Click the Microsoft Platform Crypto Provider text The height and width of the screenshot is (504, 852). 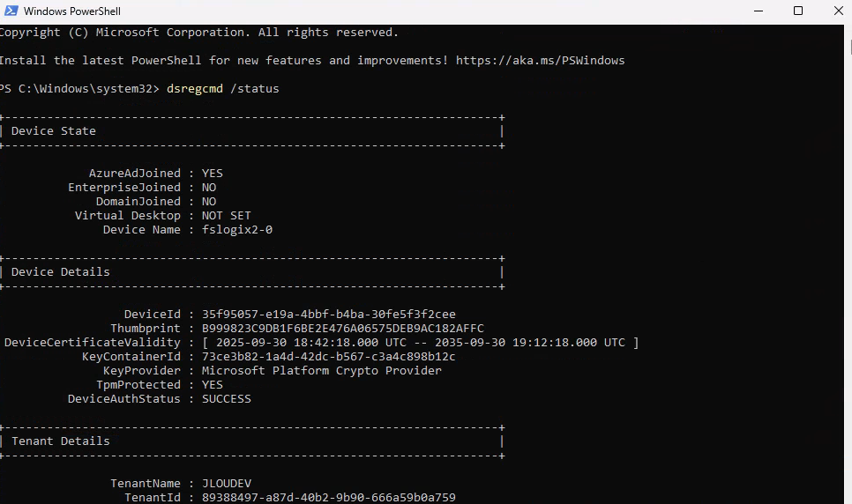(321, 371)
